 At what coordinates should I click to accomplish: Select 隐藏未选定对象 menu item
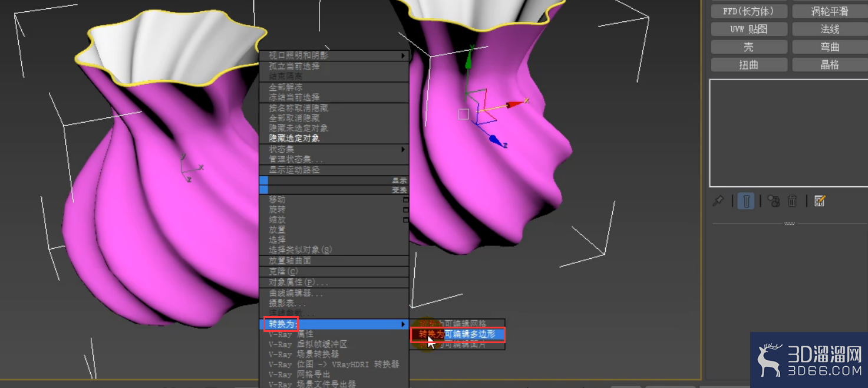(334, 129)
